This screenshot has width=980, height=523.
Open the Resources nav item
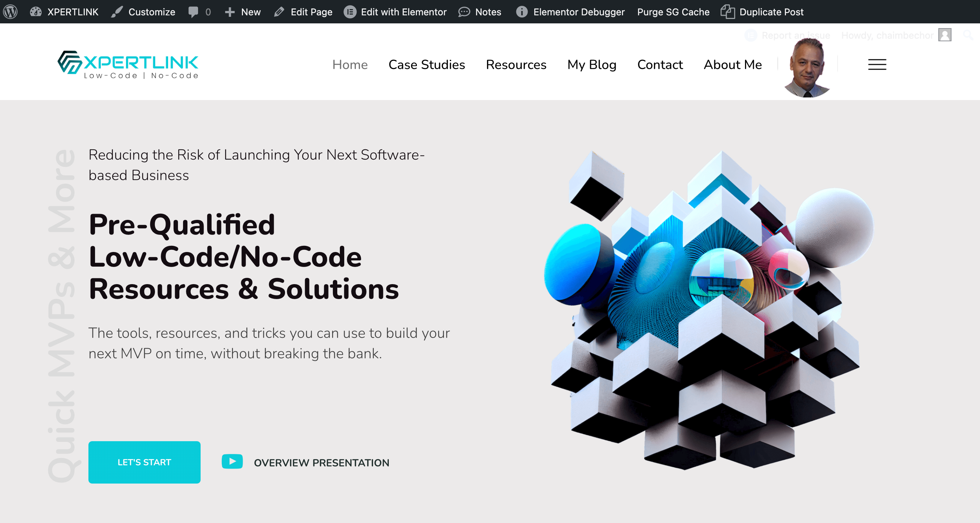coord(516,65)
